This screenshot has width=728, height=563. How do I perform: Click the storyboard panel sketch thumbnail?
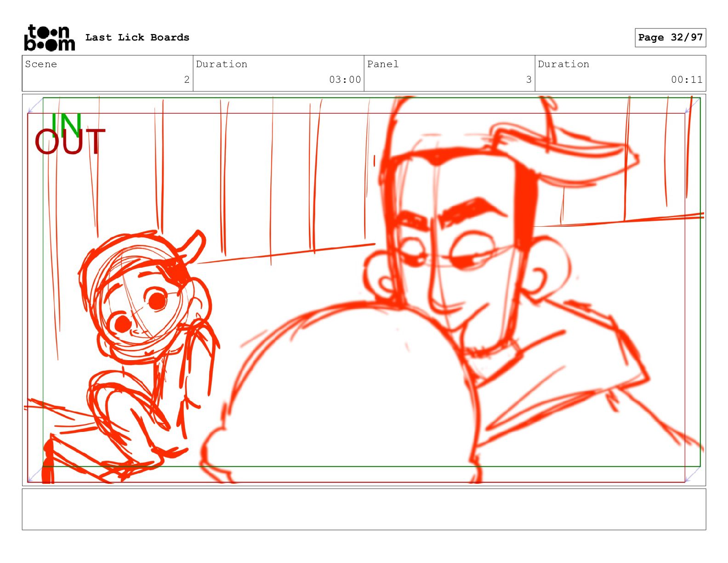(364, 290)
